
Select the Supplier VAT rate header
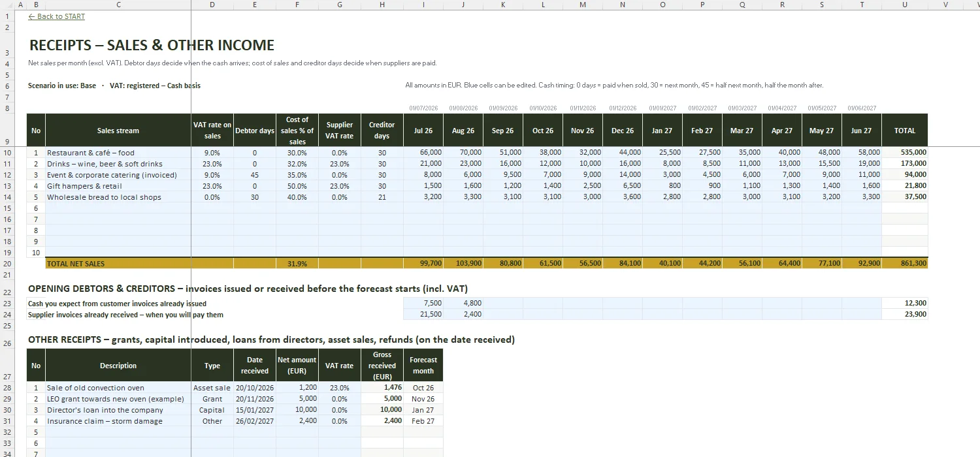(340, 131)
